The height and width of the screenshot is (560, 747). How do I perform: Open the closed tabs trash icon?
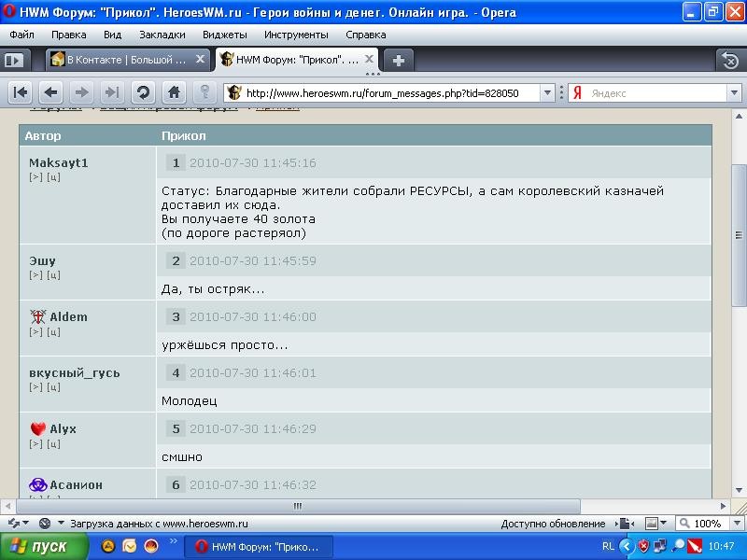729,60
